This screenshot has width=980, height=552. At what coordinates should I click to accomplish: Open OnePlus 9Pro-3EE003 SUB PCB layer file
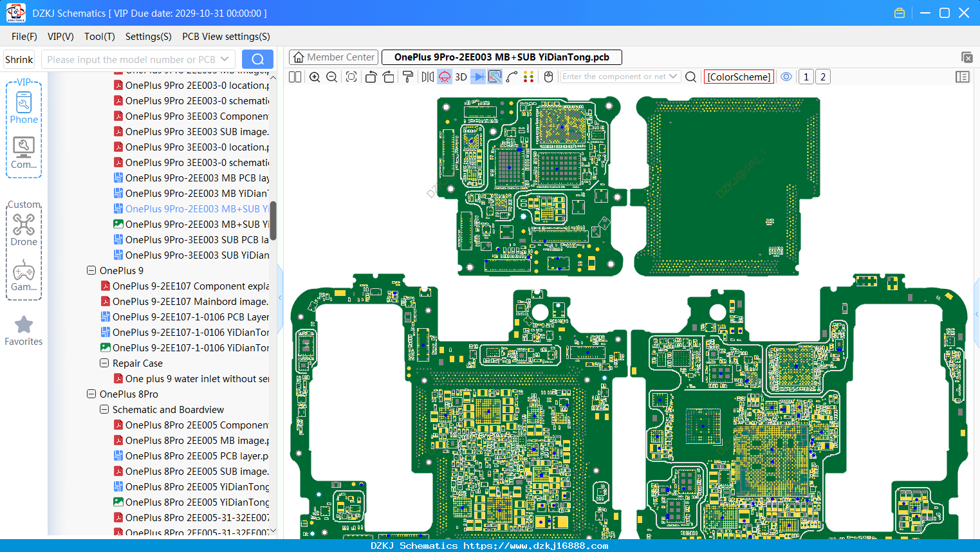(191, 240)
